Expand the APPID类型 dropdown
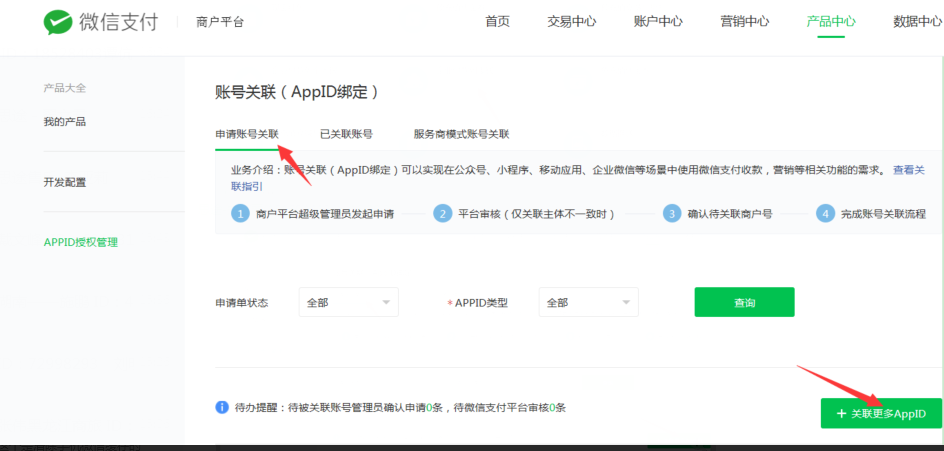Screen dimensions: 944x451 [x=587, y=302]
